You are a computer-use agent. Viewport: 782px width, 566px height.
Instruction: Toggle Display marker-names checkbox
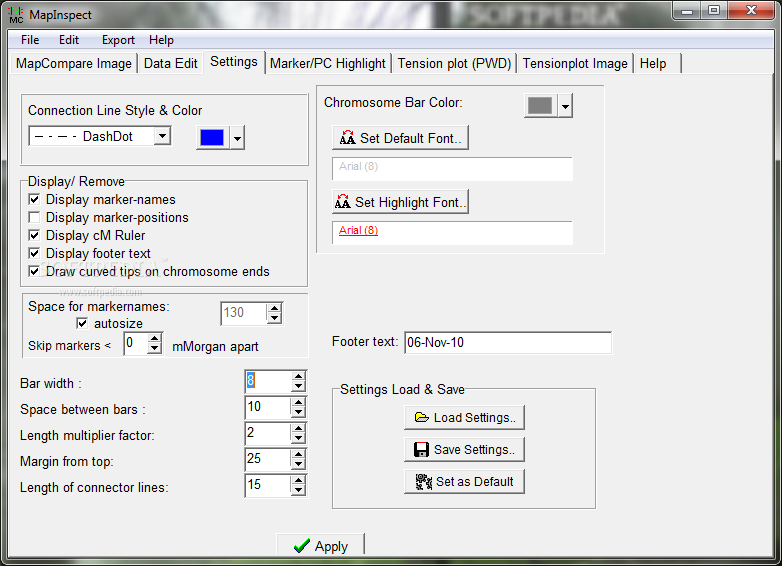(x=34, y=199)
